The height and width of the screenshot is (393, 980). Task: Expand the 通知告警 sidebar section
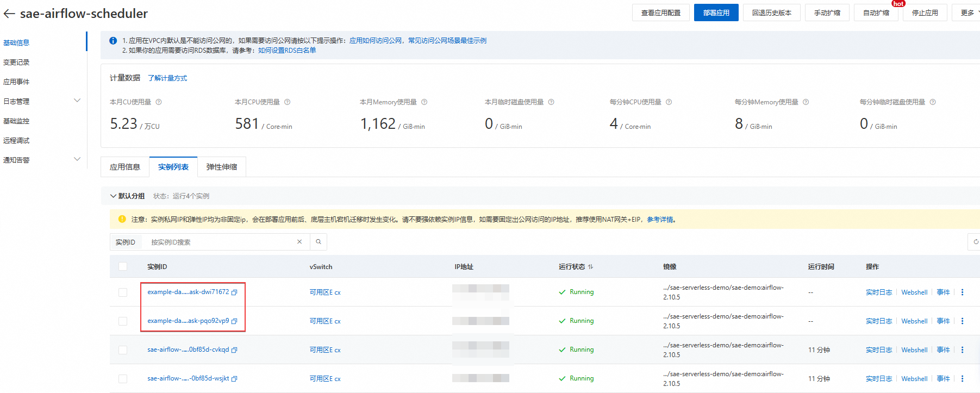coord(77,159)
